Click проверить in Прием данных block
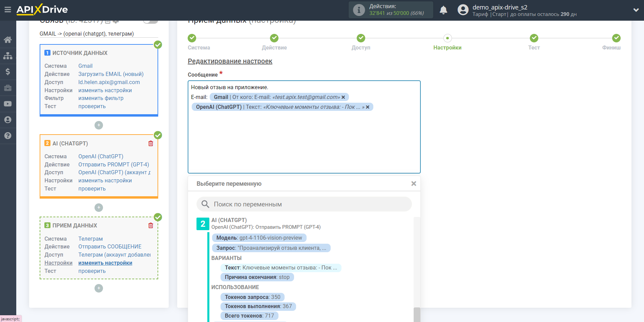Viewport: 644px width, 322px height. (92, 271)
